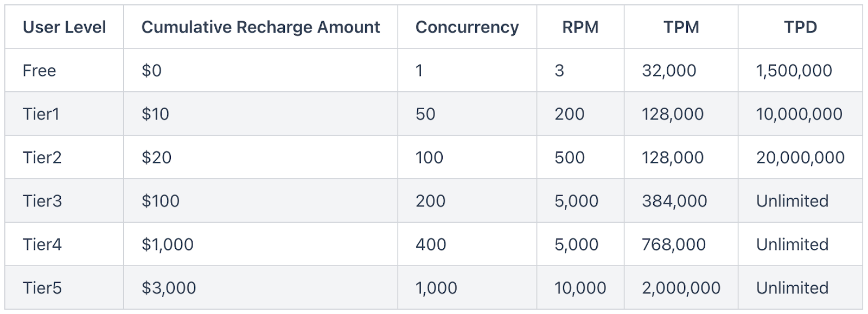Select the Cumulative Recharge Amount header
Screen dimensions: 868x314
[x=261, y=27]
